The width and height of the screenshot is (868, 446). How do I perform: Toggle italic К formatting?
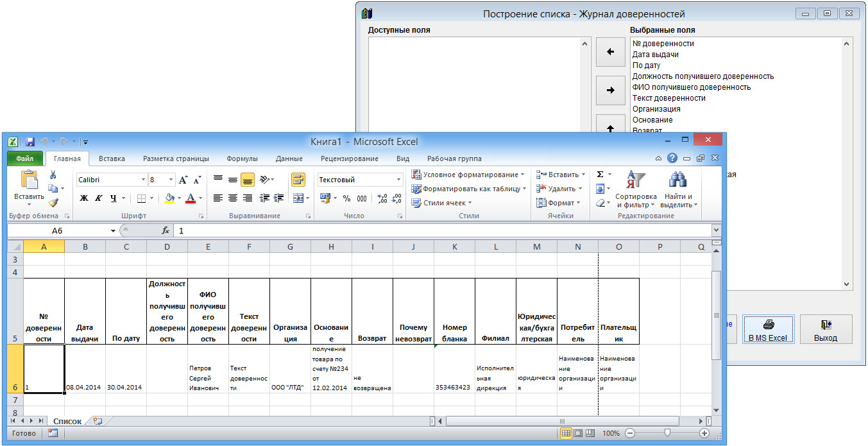pyautogui.click(x=99, y=198)
